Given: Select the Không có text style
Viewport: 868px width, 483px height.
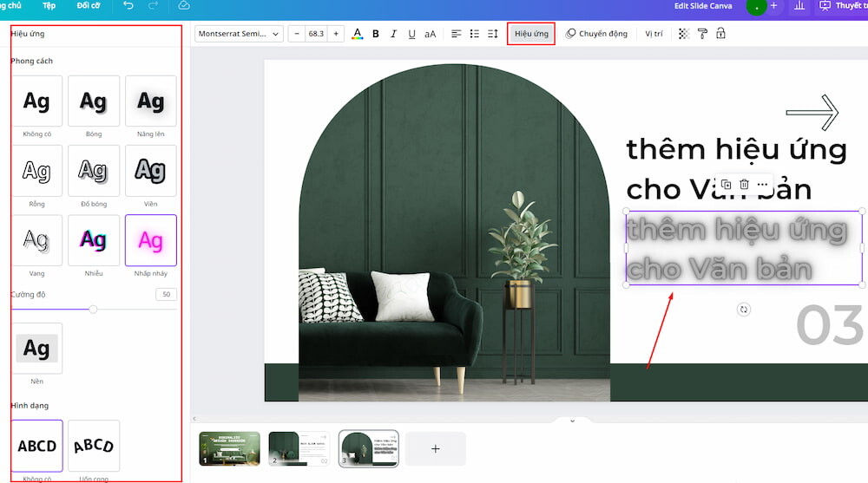Looking at the screenshot, I should click(36, 101).
